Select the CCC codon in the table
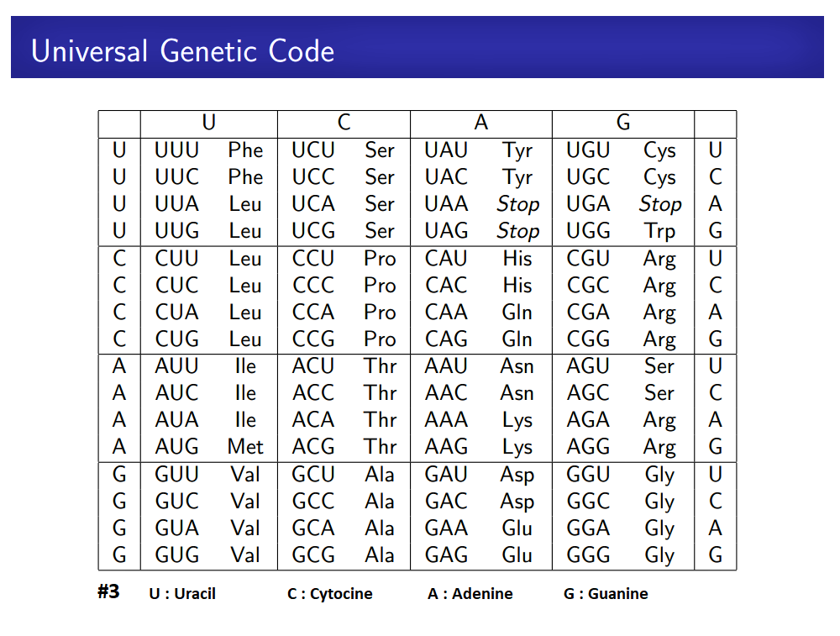Image resolution: width=840 pixels, height=636 pixels. point(312,285)
